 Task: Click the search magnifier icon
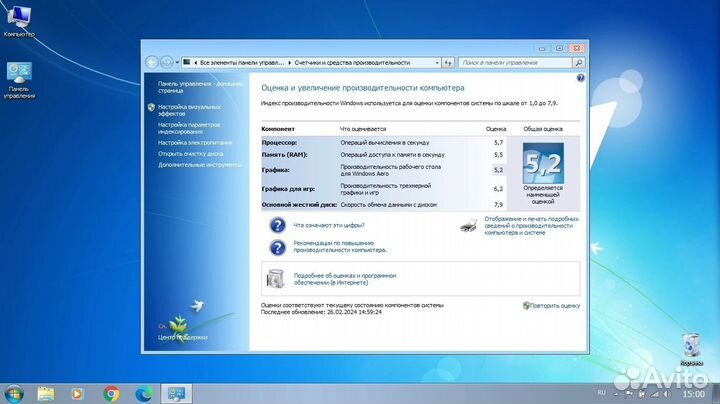(x=579, y=62)
